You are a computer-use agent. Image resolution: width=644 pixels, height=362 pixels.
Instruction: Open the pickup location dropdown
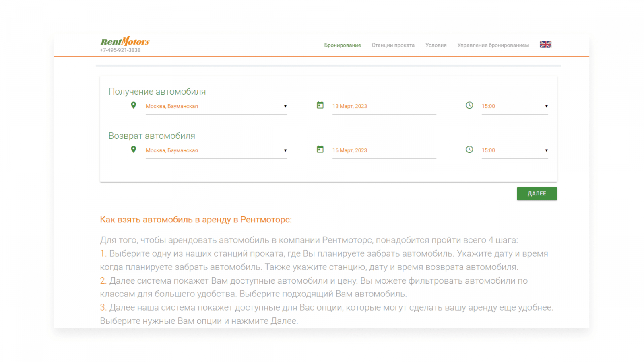coord(216,106)
